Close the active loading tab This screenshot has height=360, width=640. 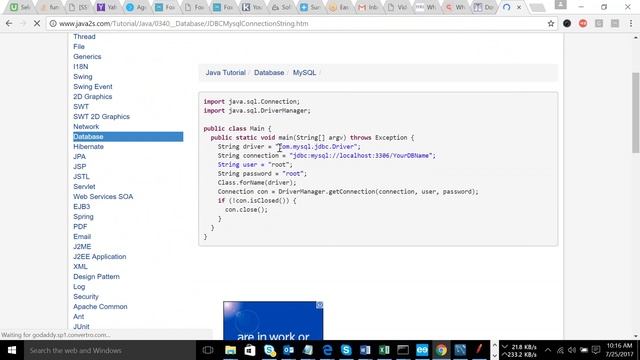point(519,7)
